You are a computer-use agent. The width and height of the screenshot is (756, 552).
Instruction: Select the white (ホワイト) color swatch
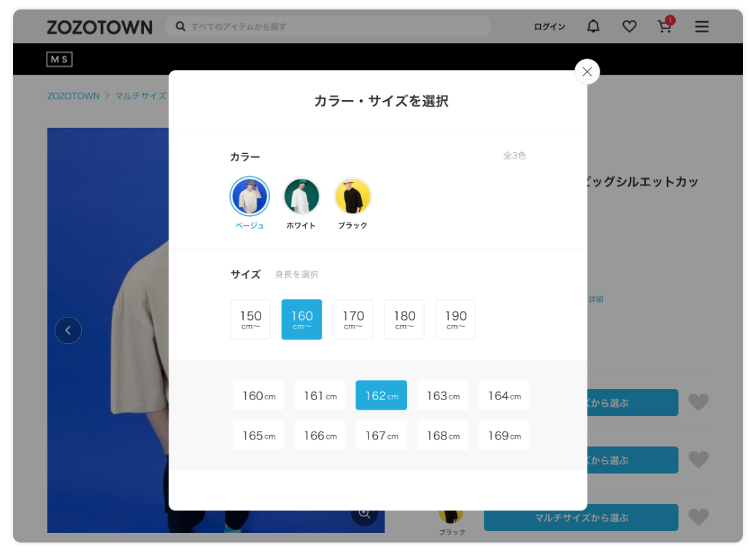point(301,196)
